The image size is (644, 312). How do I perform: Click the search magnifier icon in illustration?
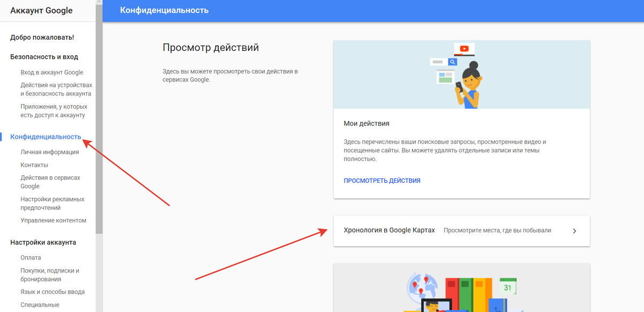click(452, 62)
